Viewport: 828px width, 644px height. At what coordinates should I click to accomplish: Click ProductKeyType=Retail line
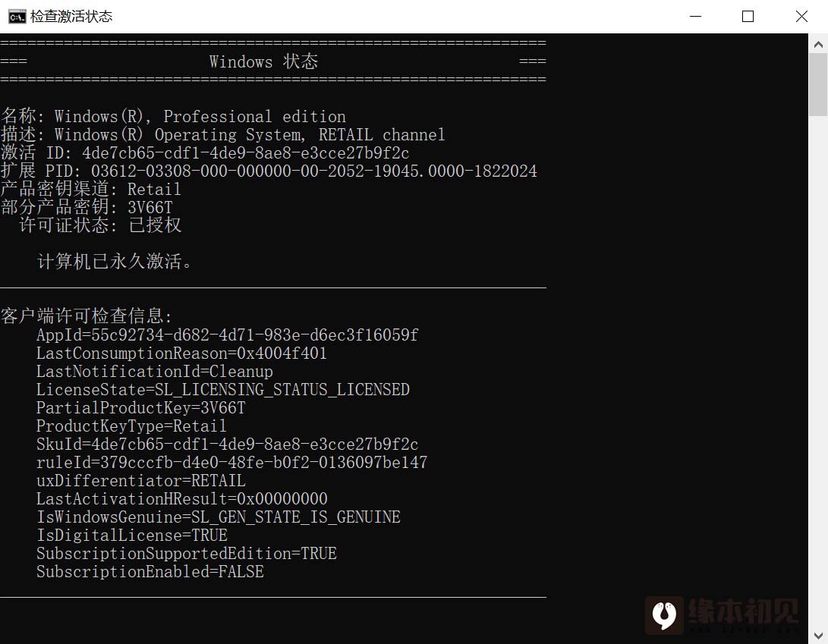(131, 426)
